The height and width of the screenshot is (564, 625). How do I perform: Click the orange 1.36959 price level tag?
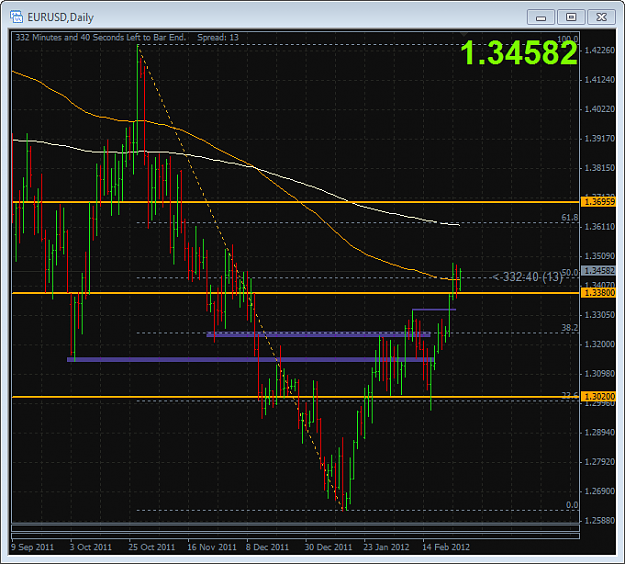[x=599, y=202]
